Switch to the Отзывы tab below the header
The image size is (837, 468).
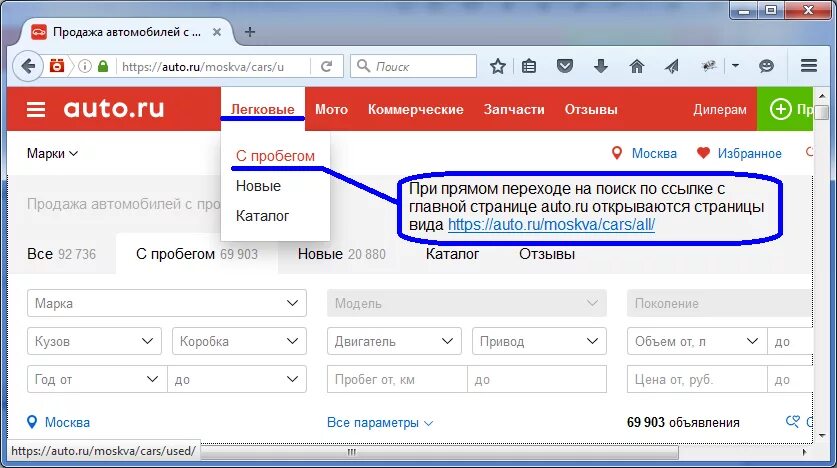click(547, 254)
